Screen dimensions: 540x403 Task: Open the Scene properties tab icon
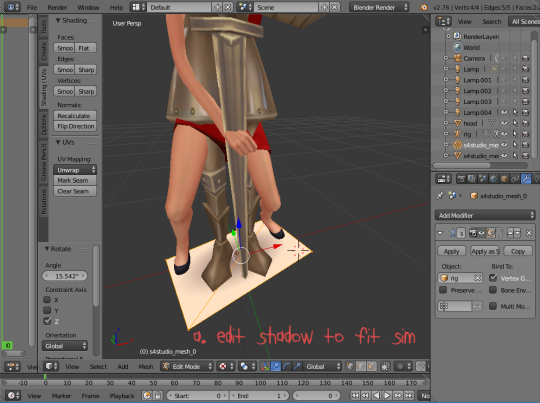(x=482, y=179)
